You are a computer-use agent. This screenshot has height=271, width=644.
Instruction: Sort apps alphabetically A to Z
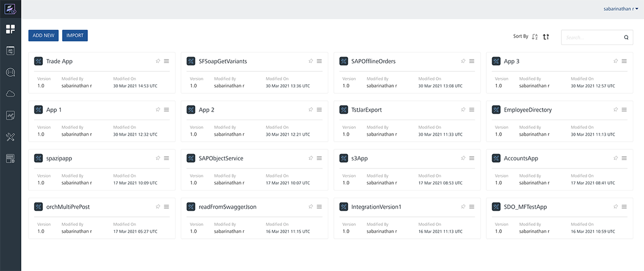[535, 37]
